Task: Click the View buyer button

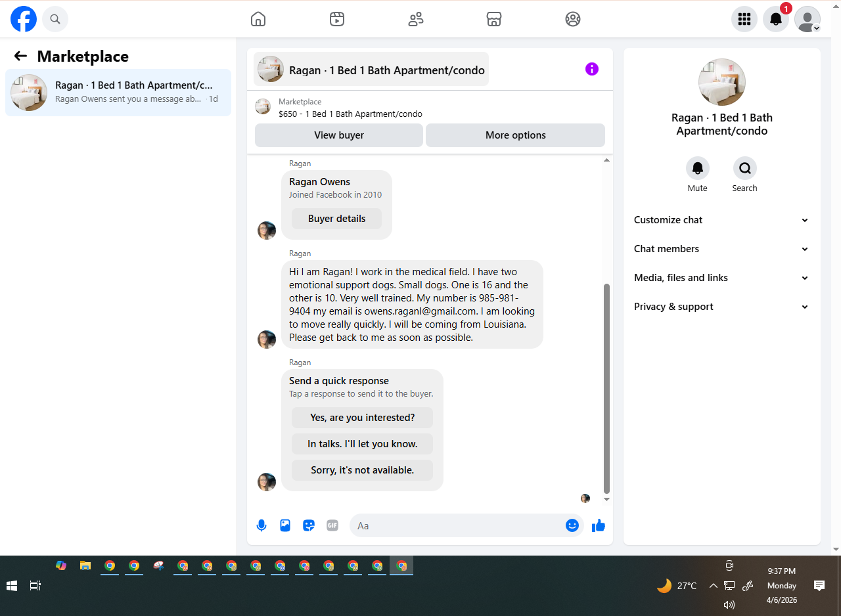Action: 339,135
